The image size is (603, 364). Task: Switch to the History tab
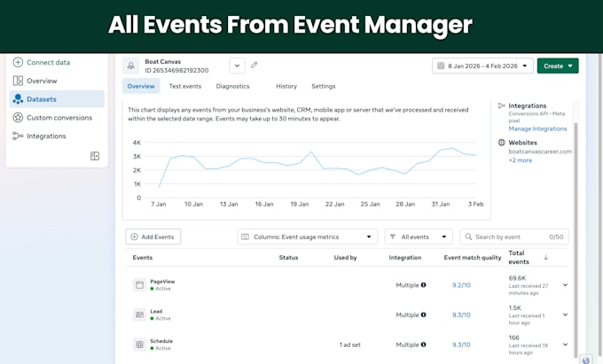[286, 87]
